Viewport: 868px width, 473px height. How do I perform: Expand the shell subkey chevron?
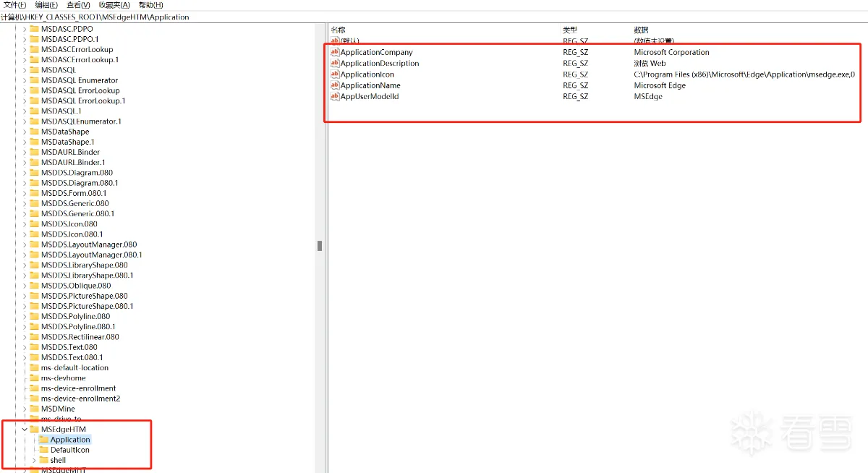point(33,460)
